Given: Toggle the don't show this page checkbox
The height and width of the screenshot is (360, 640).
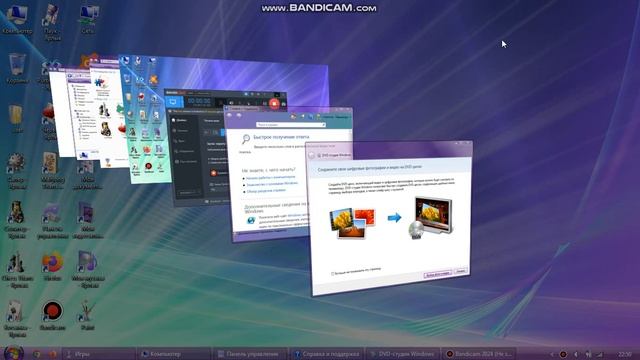Looking at the screenshot, I should [x=332, y=273].
